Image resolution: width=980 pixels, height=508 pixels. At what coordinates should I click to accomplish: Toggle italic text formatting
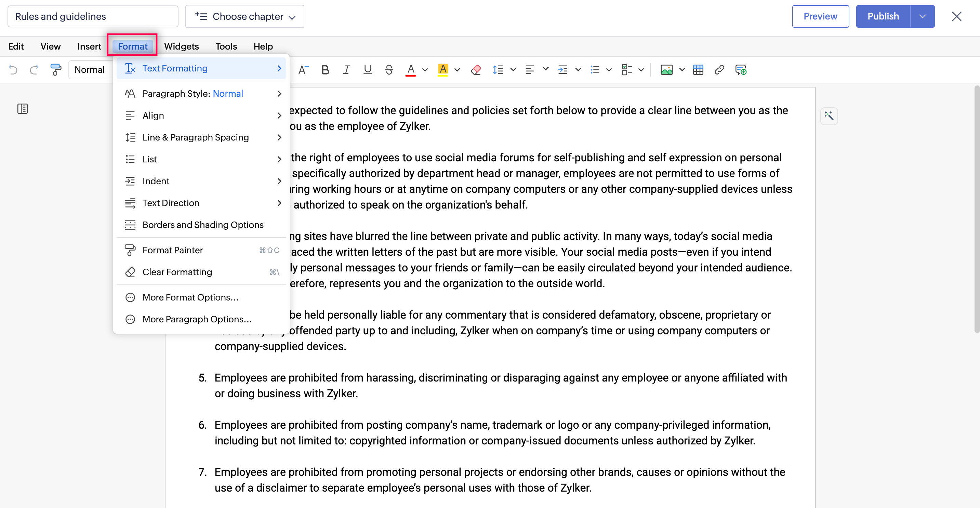(346, 70)
